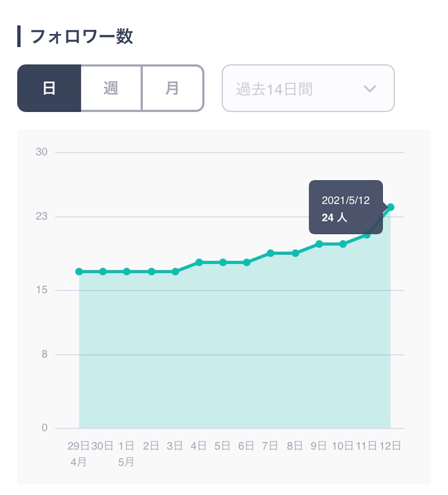Select the data point for 6日
The height and width of the screenshot is (495, 448).
(247, 262)
